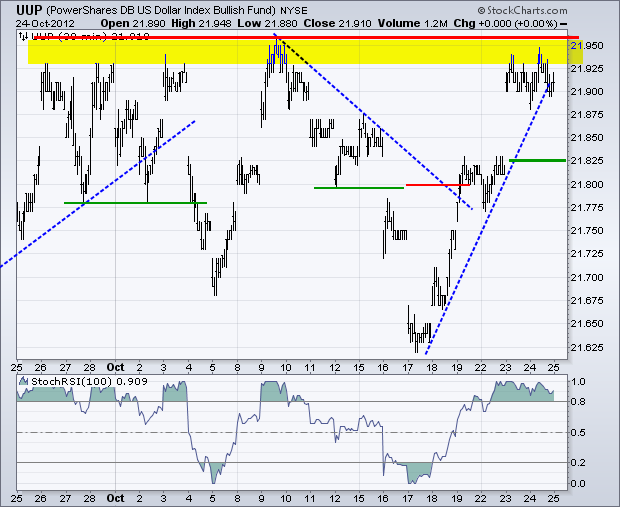This screenshot has width=620, height=507.
Task: Click the UUP price bar legend icon
Action: point(23,36)
